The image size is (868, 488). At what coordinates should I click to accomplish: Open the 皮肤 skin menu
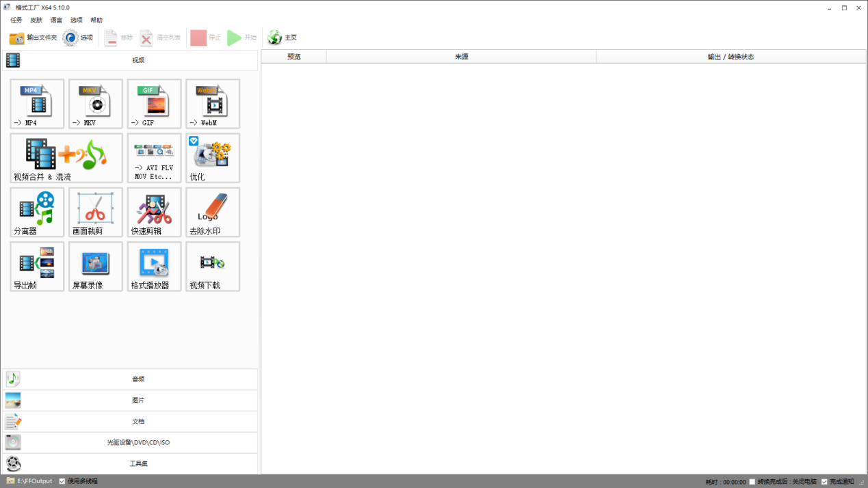tap(36, 20)
